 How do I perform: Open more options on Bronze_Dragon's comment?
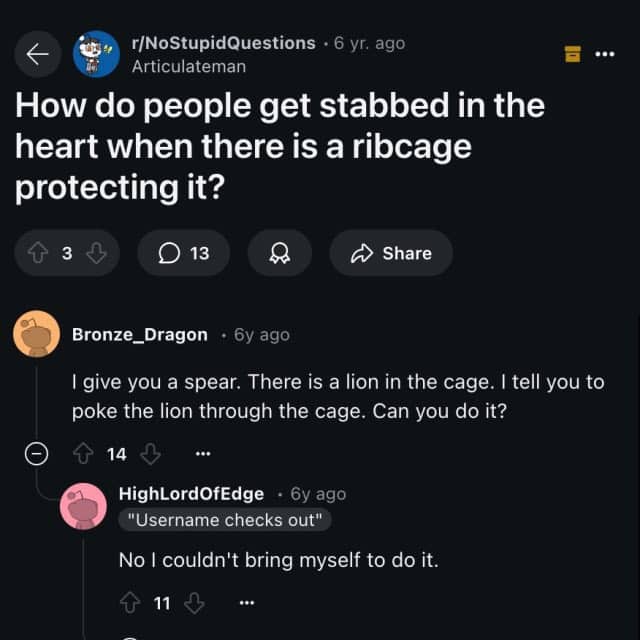(x=203, y=453)
